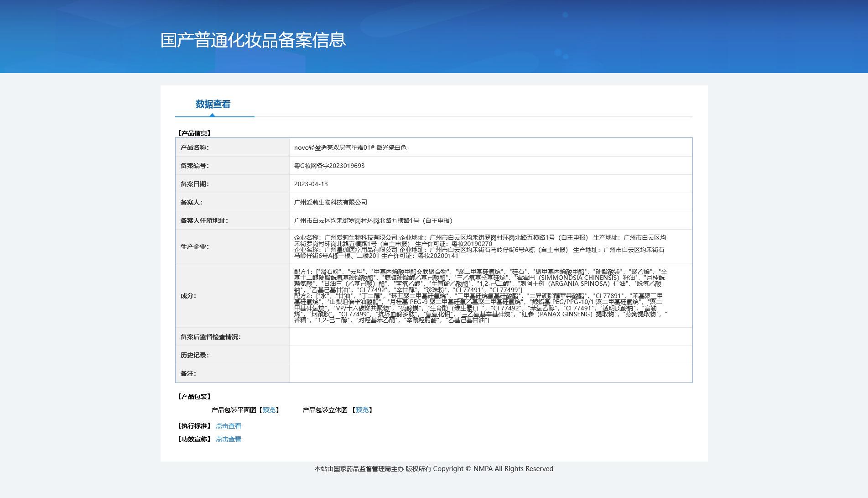The height and width of the screenshot is (498, 868).
Task: Click the NMPA copyright footer text
Action: pos(433,469)
